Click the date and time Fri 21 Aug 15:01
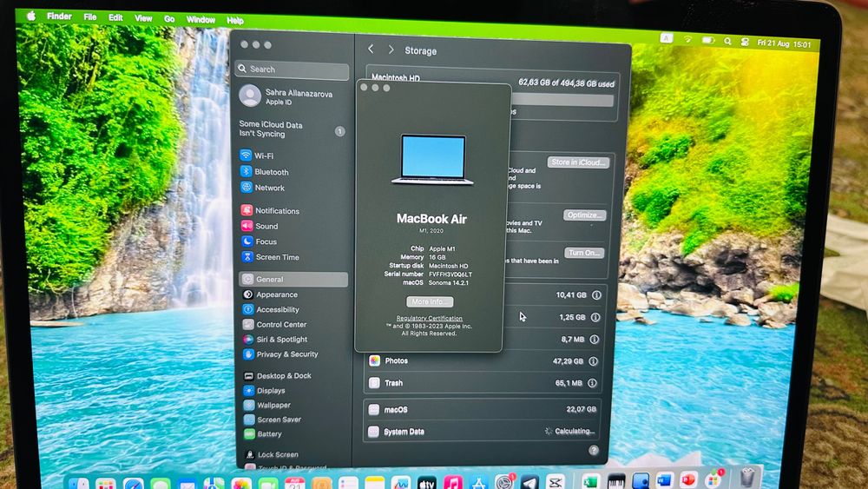Image resolution: width=868 pixels, height=489 pixels. pos(784,43)
